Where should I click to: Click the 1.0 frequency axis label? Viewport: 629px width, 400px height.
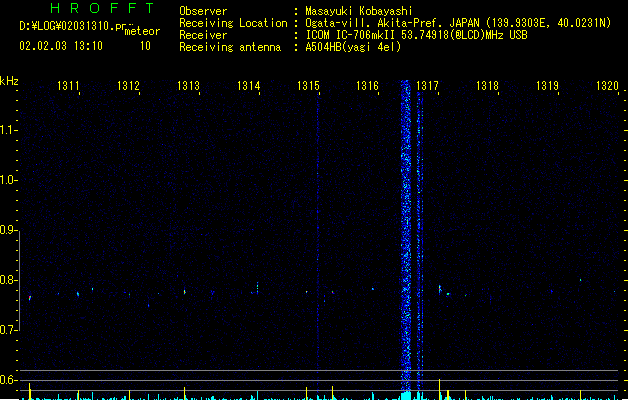(8, 180)
